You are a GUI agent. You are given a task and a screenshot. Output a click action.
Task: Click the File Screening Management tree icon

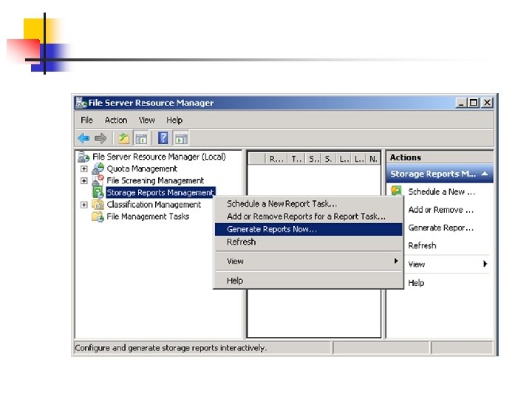(x=98, y=180)
